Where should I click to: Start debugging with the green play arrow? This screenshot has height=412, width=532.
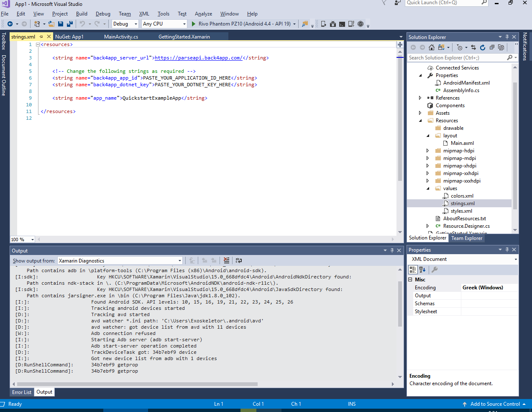coord(194,24)
